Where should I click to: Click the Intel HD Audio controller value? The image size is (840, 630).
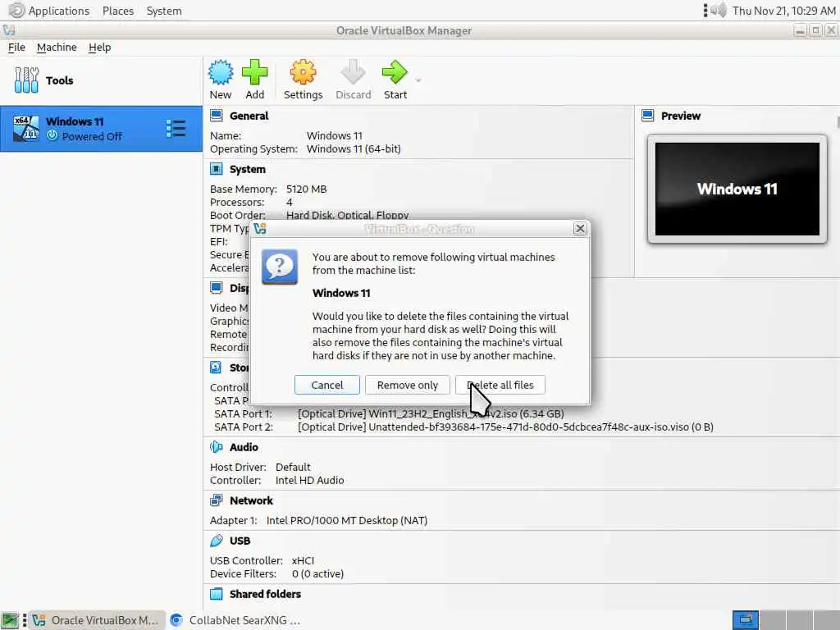[309, 480]
